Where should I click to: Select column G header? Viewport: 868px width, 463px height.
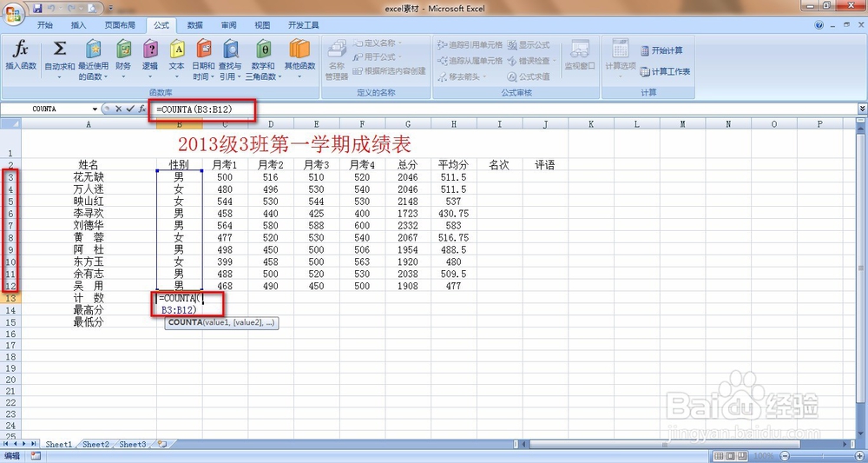408,124
